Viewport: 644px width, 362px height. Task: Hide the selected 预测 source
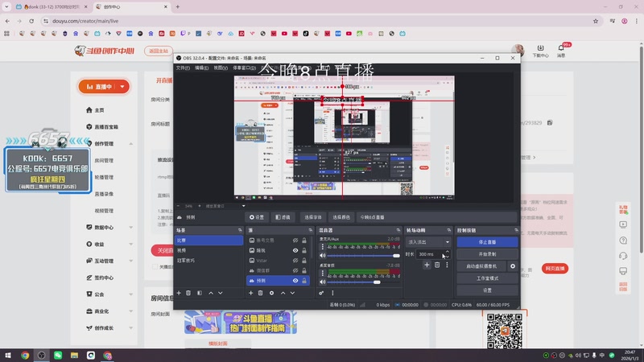pyautogui.click(x=295, y=281)
